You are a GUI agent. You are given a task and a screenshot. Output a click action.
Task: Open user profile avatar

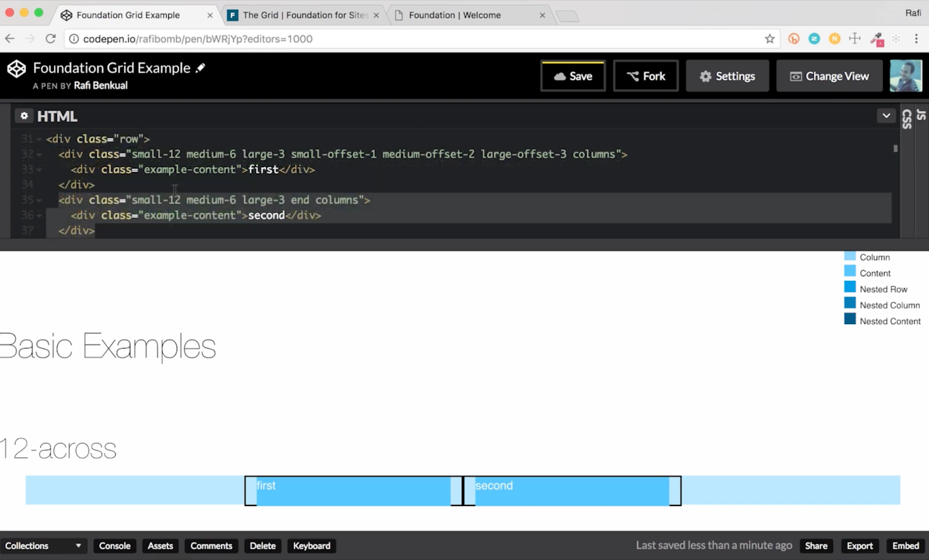(x=905, y=76)
